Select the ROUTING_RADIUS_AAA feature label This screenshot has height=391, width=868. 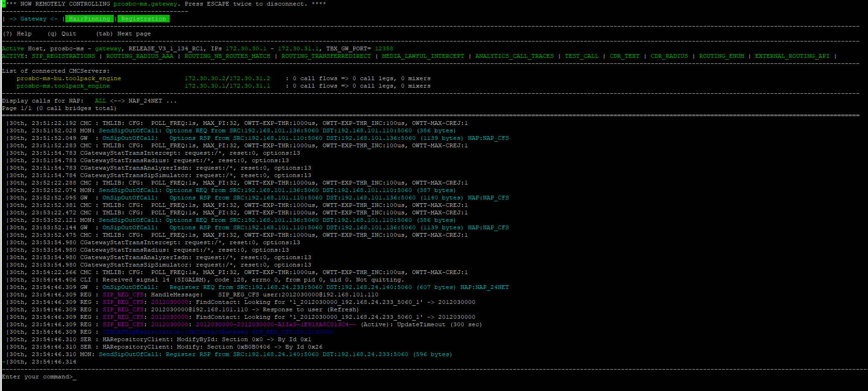(139, 56)
